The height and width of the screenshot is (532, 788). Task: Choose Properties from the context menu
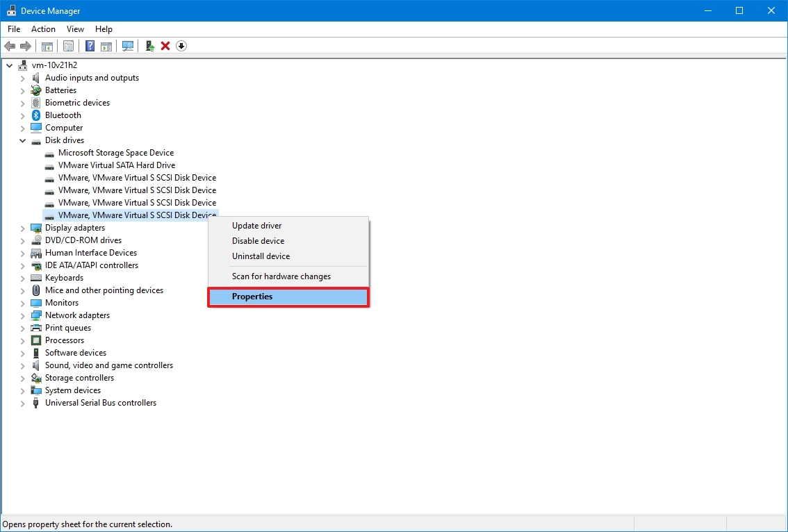[x=252, y=297]
